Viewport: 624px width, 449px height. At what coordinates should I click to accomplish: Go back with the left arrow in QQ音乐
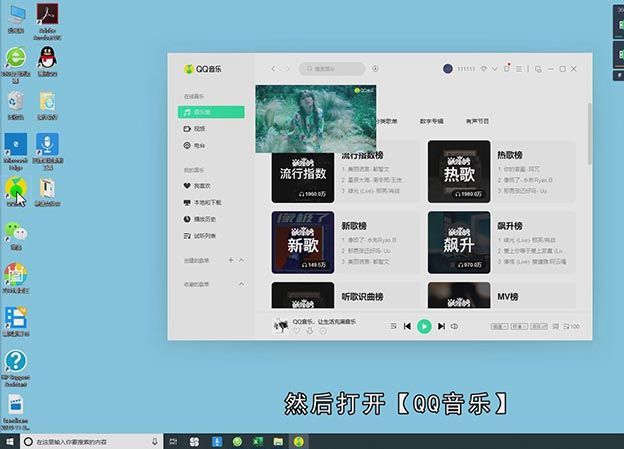coord(273,69)
